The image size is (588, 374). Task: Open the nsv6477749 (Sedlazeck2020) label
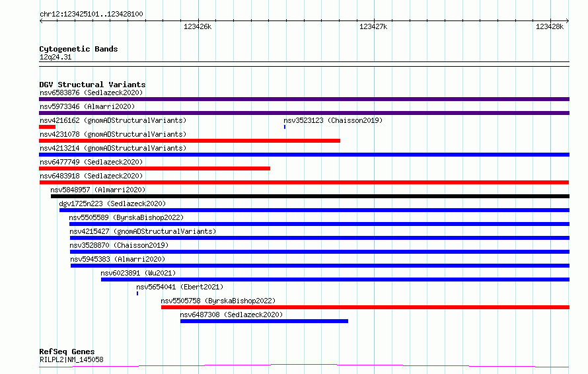coord(91,162)
